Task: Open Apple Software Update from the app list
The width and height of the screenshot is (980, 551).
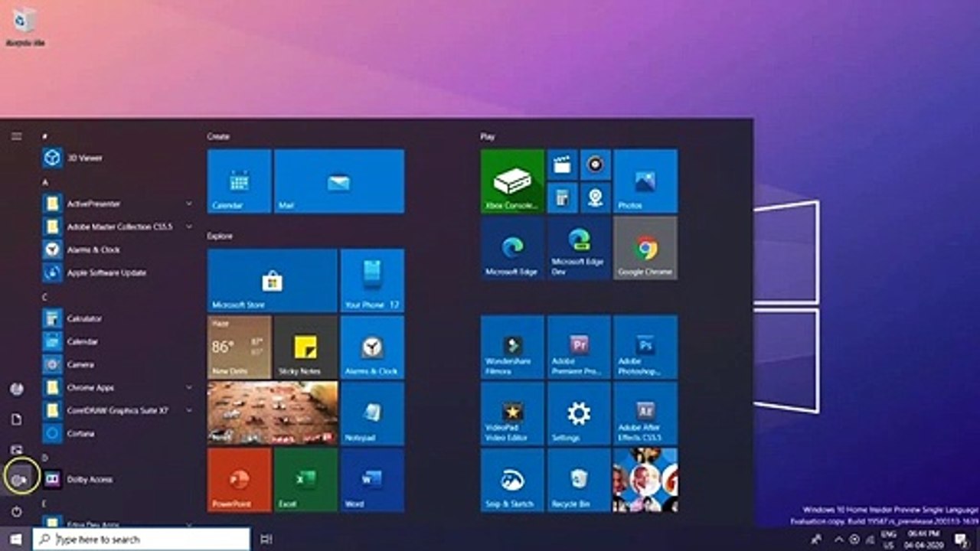Action: (x=118, y=272)
